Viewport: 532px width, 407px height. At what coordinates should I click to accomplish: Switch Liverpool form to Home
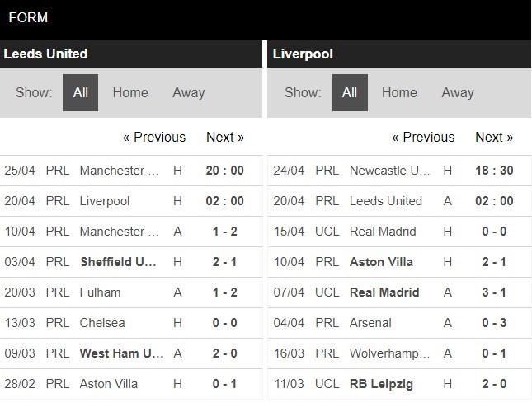point(399,92)
